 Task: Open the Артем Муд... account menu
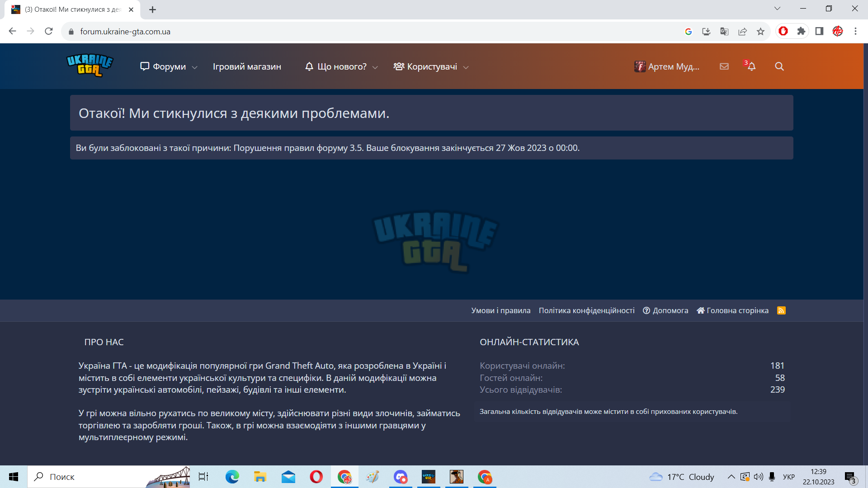tap(667, 66)
